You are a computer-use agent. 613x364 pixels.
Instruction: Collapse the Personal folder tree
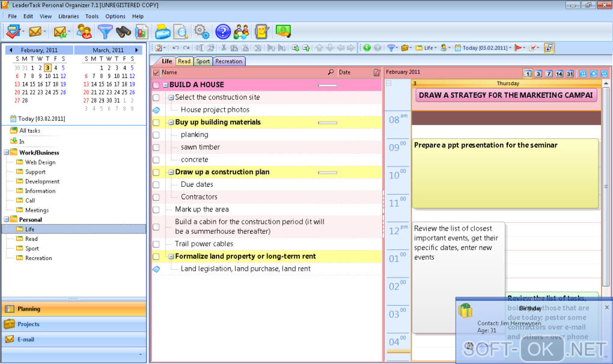pos(7,219)
